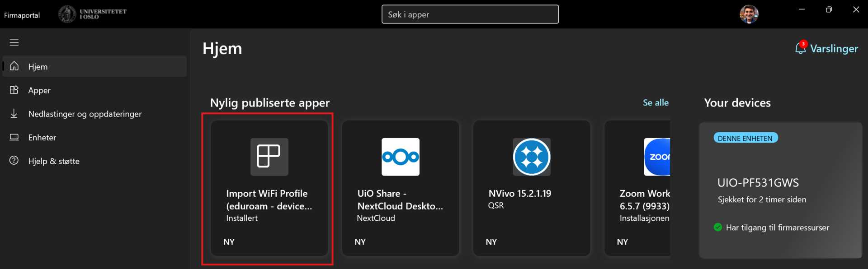Click the Universitetet i Oslo logo
The width and height of the screenshot is (868, 269).
[93, 14]
